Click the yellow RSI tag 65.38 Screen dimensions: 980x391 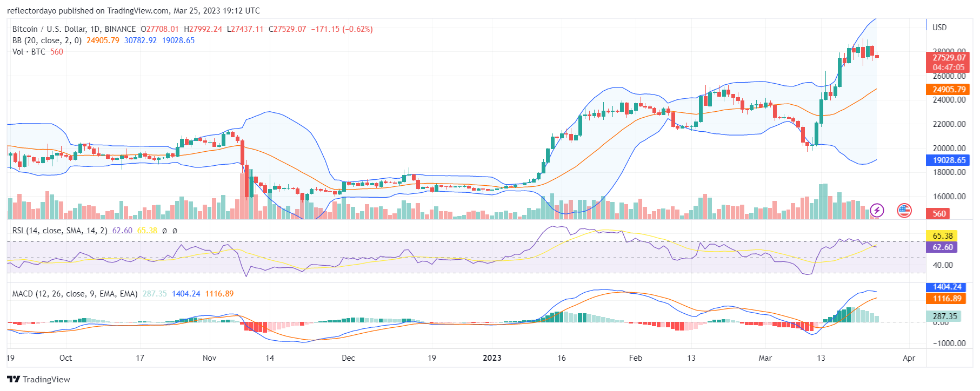coord(942,236)
